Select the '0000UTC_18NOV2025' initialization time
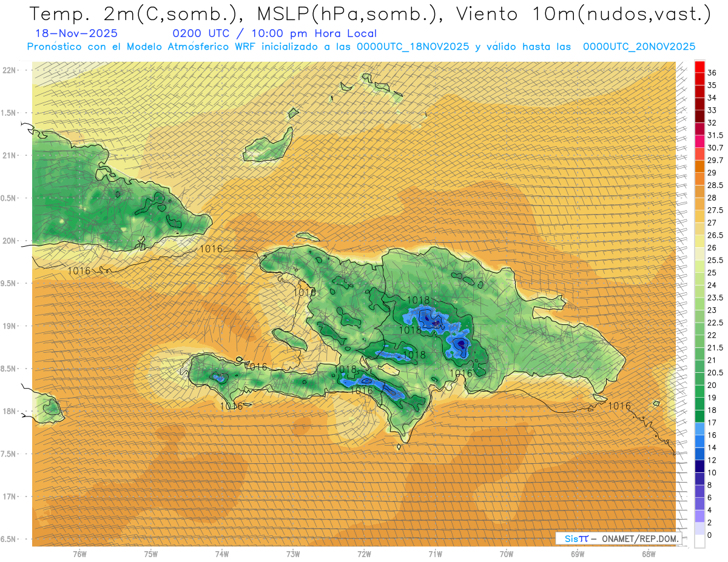The width and height of the screenshot is (728, 562). click(413, 47)
